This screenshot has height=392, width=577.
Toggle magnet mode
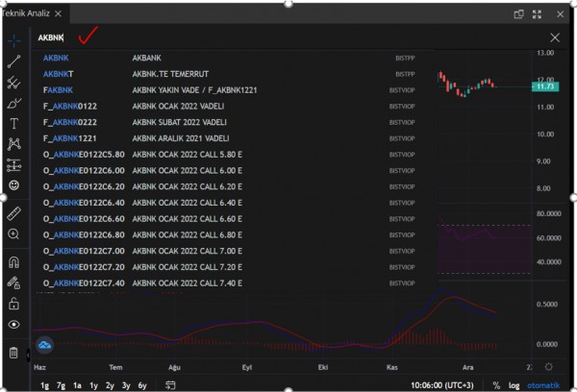[14, 262]
